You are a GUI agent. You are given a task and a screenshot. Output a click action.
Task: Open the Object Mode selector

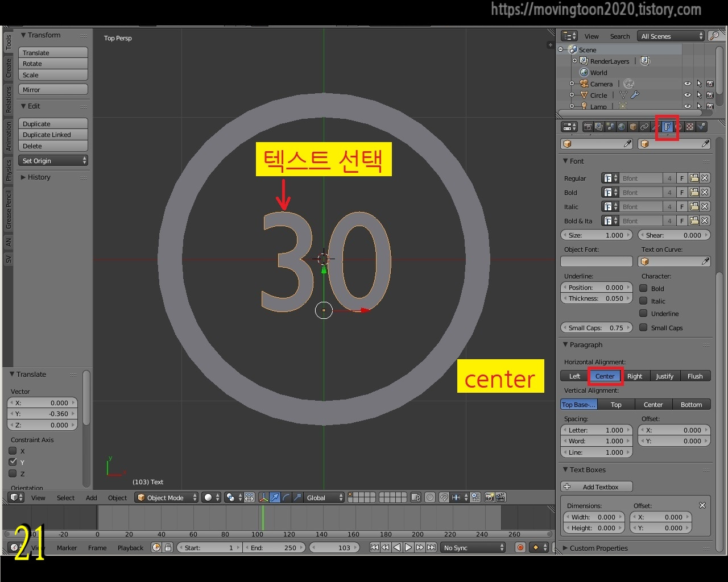pos(167,497)
